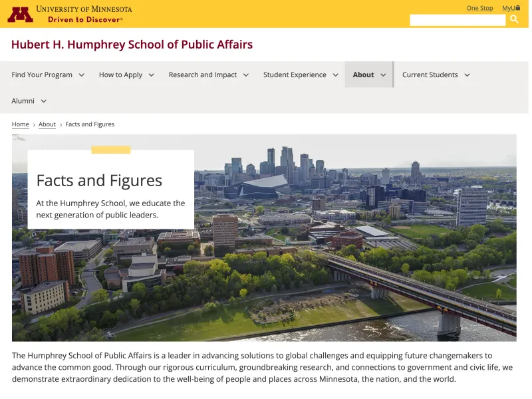The image size is (532, 399).
Task: Expand the Find Your Program dropdown chevron
Action: [82, 75]
